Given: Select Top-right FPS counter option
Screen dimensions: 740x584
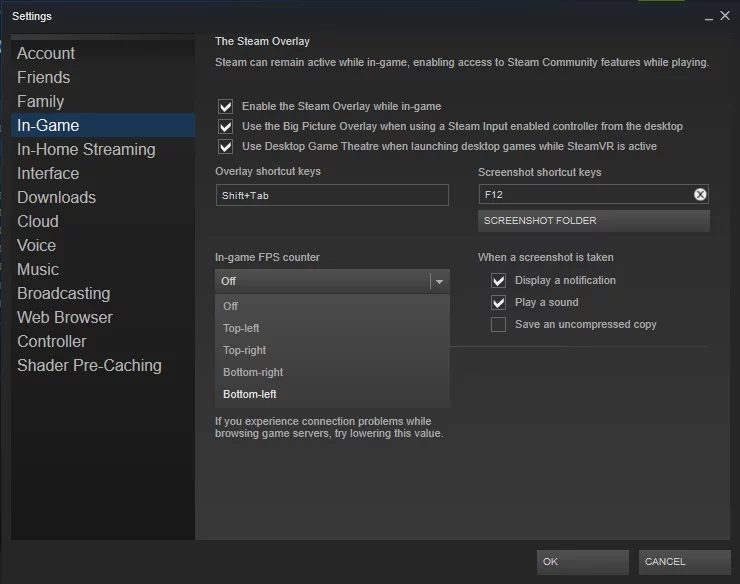Looking at the screenshot, I should (244, 350).
